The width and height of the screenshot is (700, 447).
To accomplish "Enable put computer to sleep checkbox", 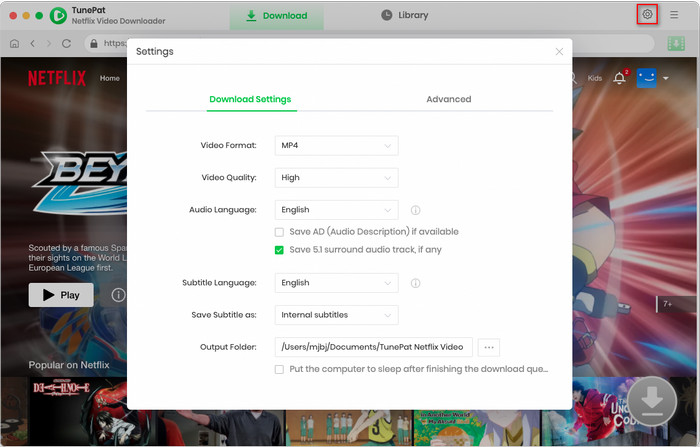I will pos(280,369).
